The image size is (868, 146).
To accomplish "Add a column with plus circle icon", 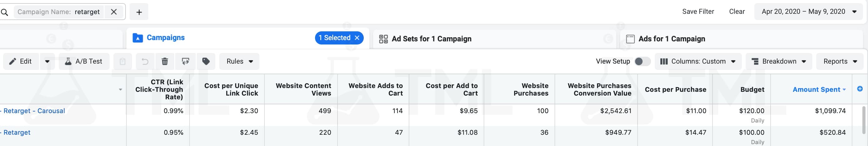I will pos(860,89).
